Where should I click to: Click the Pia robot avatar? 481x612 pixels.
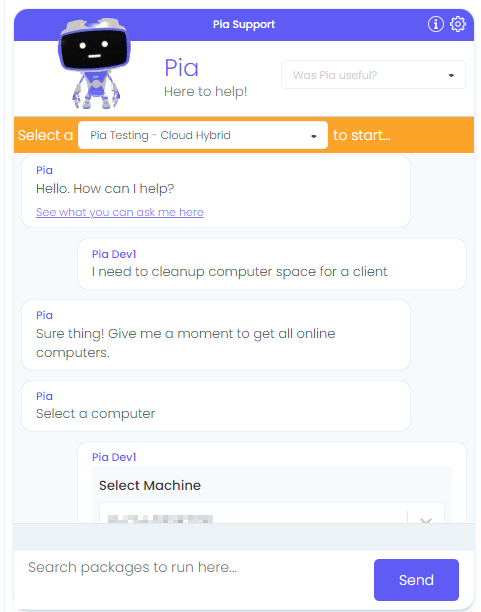coord(95,63)
